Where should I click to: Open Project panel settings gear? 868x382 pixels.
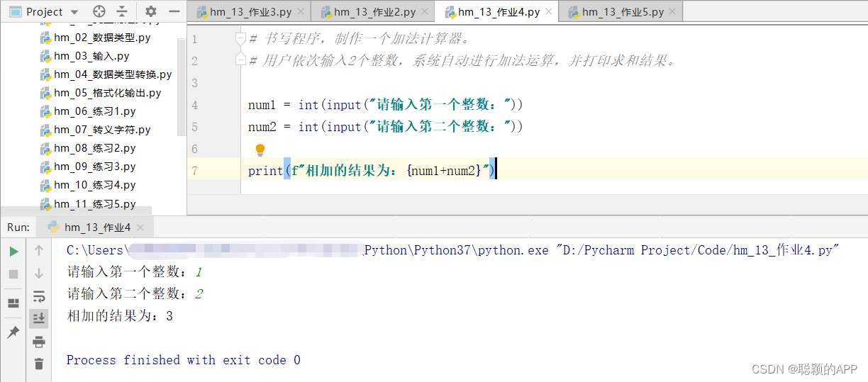pos(151,11)
